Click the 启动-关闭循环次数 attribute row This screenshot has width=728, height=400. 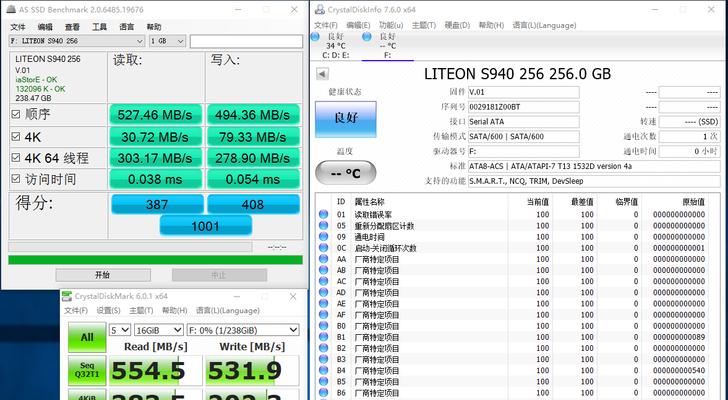(x=512, y=248)
